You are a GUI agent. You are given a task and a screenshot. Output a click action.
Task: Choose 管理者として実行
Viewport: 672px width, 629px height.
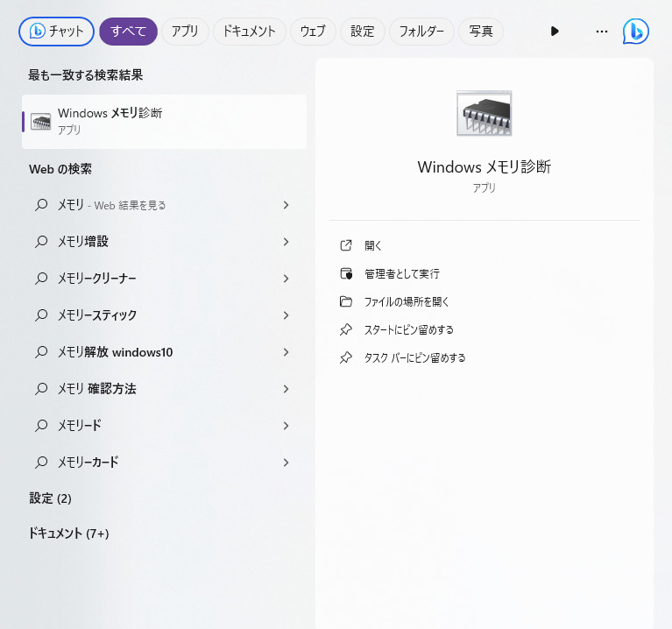click(402, 273)
